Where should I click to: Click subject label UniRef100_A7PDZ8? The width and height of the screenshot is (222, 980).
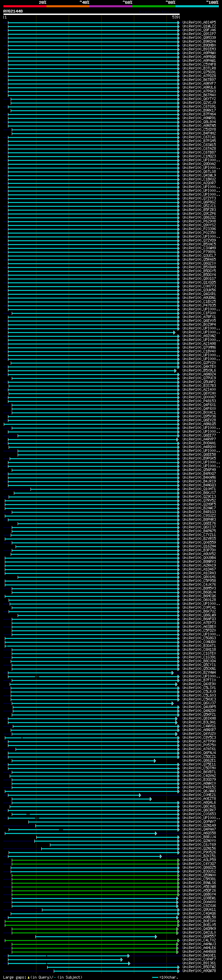click(x=199, y=76)
